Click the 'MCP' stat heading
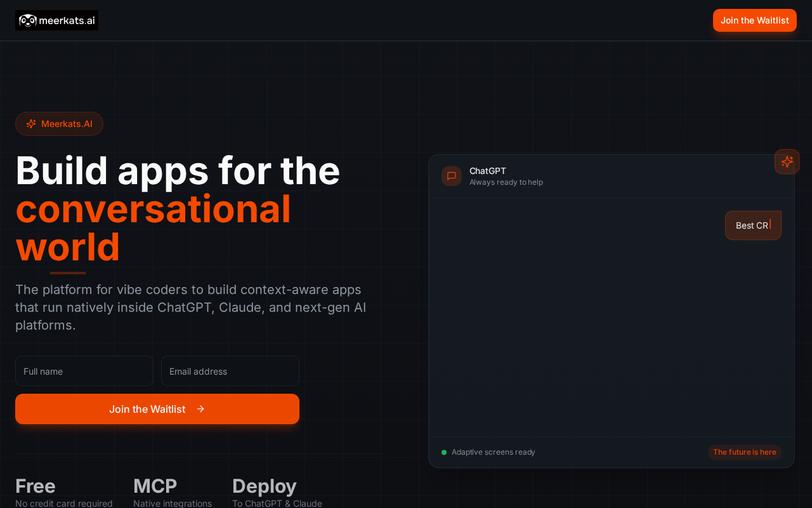This screenshot has width=812, height=508. click(x=155, y=486)
